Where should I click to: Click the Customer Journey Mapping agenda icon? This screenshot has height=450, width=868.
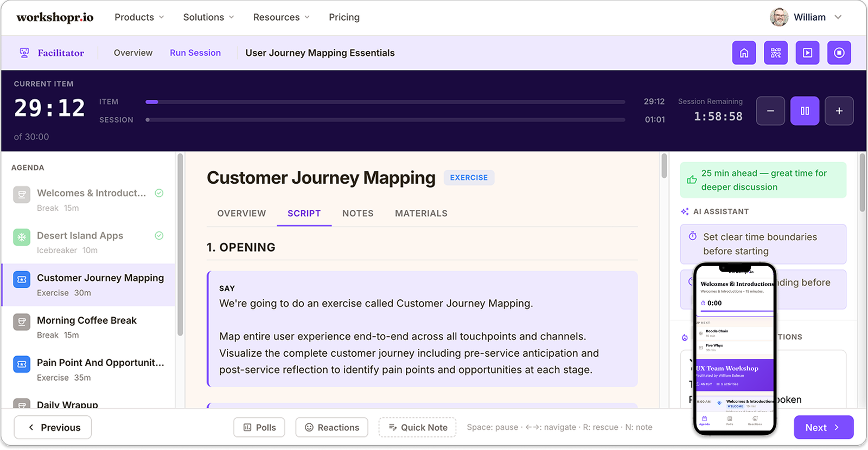pyautogui.click(x=22, y=279)
